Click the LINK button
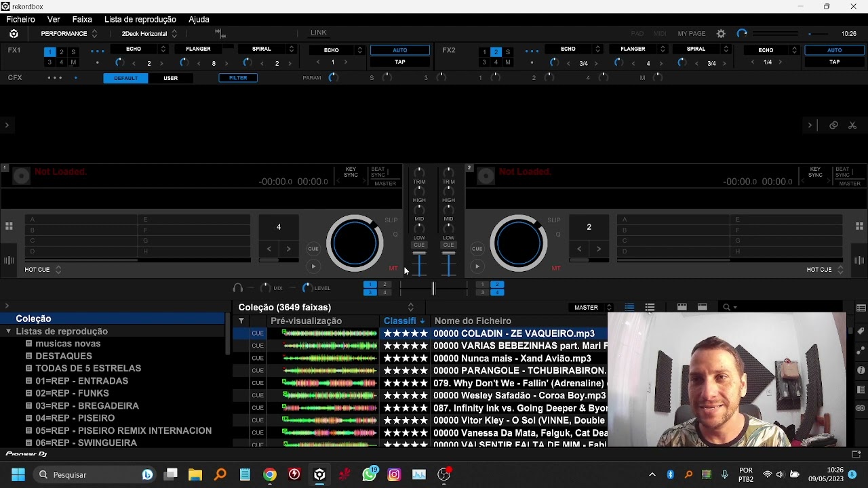868x488 pixels. point(319,33)
